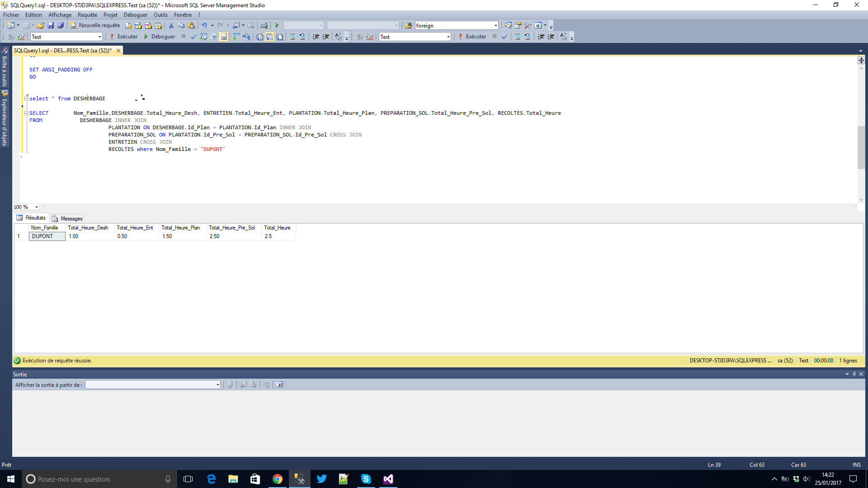Open the active documents list dropdown
Screen dimensions: 868x488
coord(860,51)
